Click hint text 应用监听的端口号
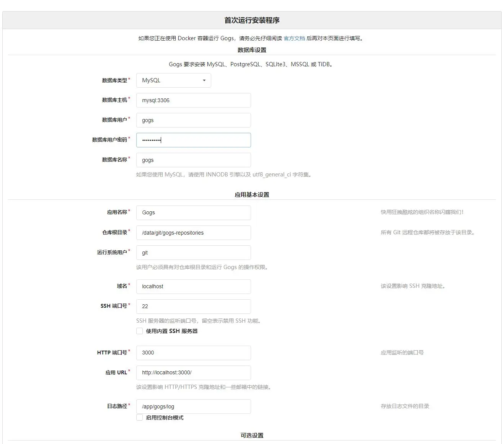 click(x=402, y=353)
